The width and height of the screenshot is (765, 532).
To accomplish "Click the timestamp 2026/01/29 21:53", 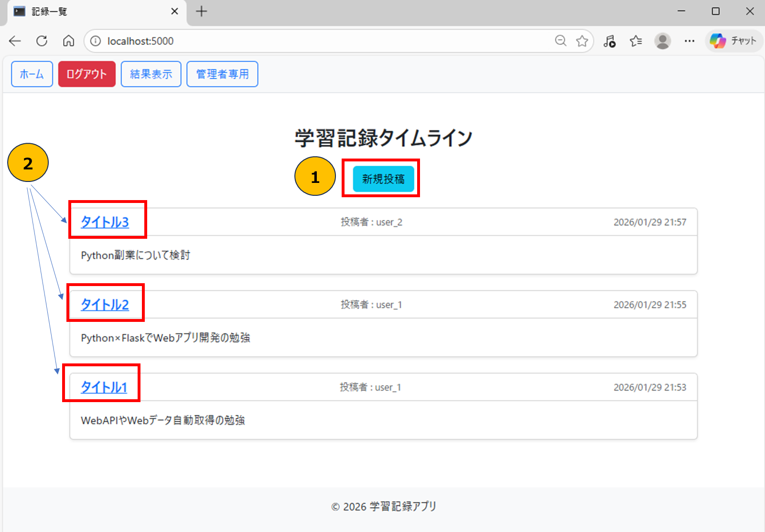I will [x=650, y=387].
